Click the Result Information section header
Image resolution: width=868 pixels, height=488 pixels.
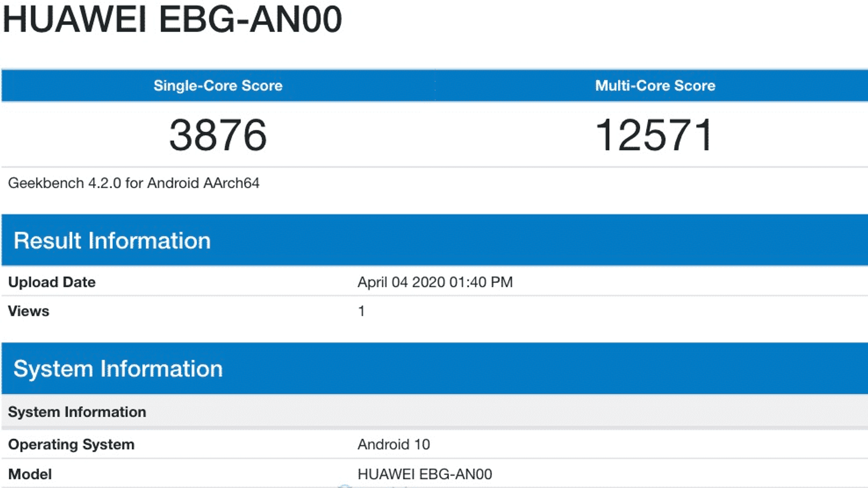tap(112, 241)
